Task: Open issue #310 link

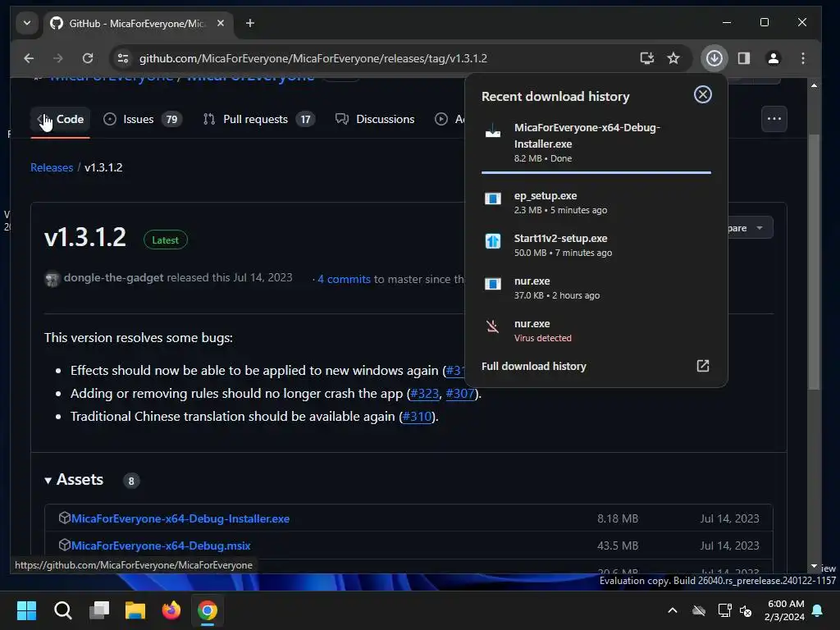Action: tap(417, 416)
